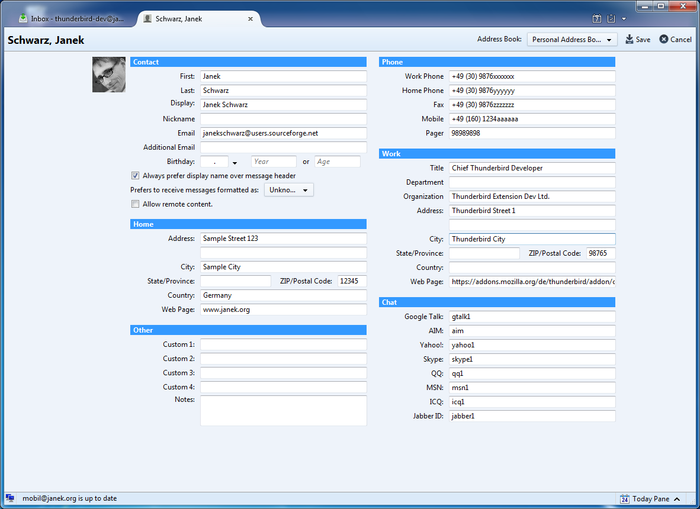Focus the empty Nickname field
The width and height of the screenshot is (700, 509).
283,119
